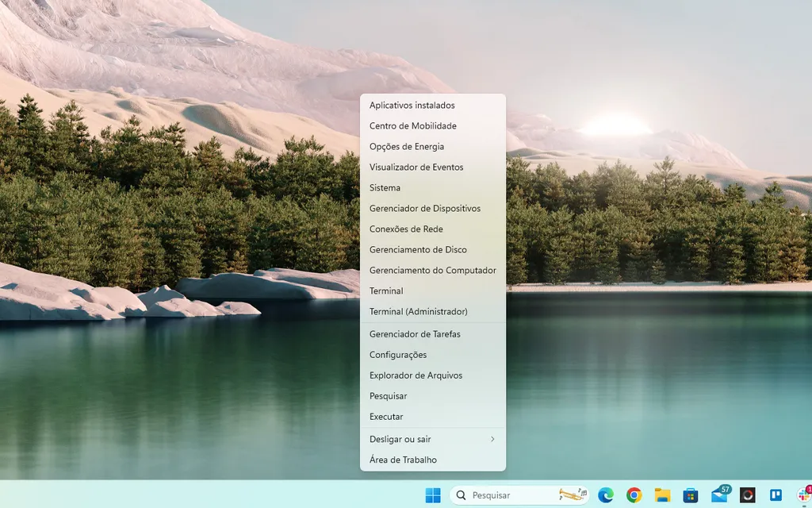812x508 pixels.
Task: Click the Windows Start button
Action: (432, 495)
